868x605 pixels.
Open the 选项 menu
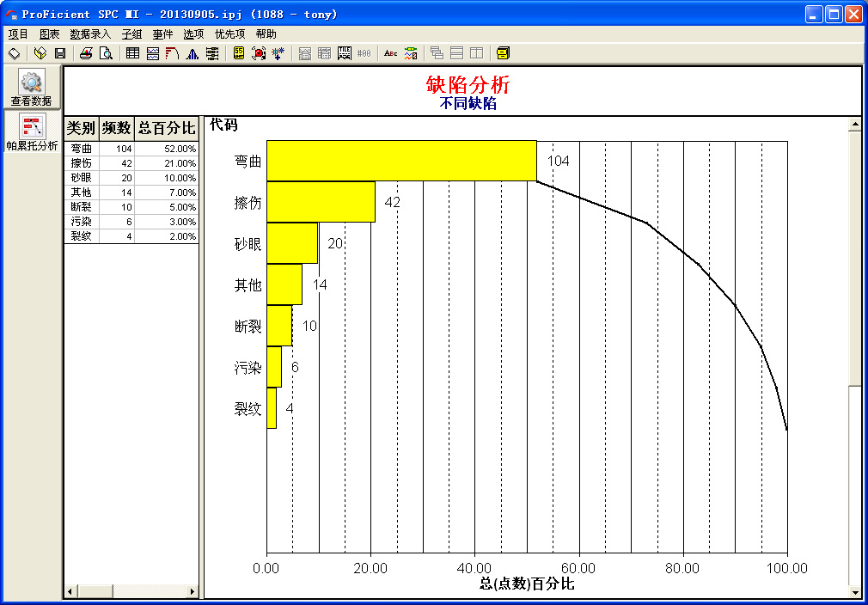[193, 34]
